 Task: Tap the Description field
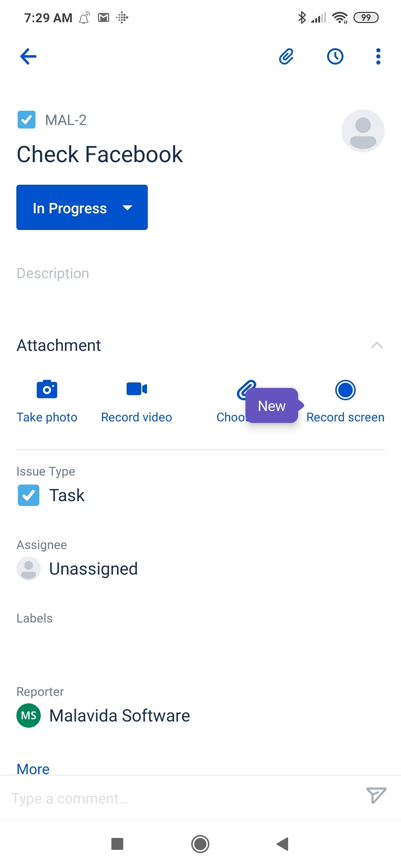point(53,273)
